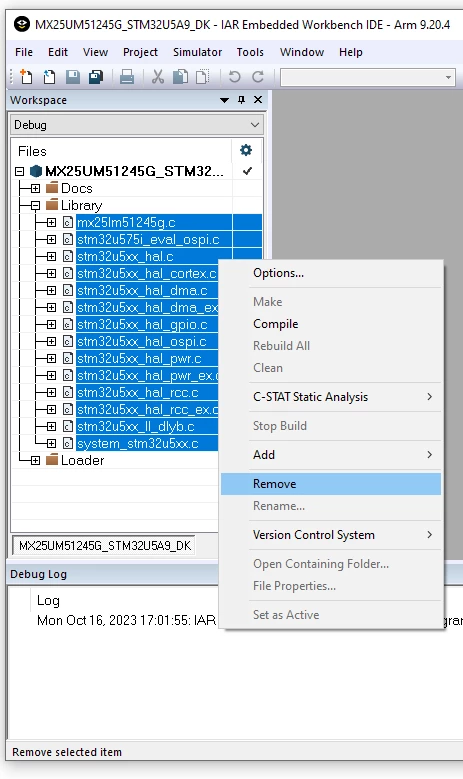The height and width of the screenshot is (779, 463).
Task: Click the Cut scissors toolbar icon
Action: click(158, 77)
